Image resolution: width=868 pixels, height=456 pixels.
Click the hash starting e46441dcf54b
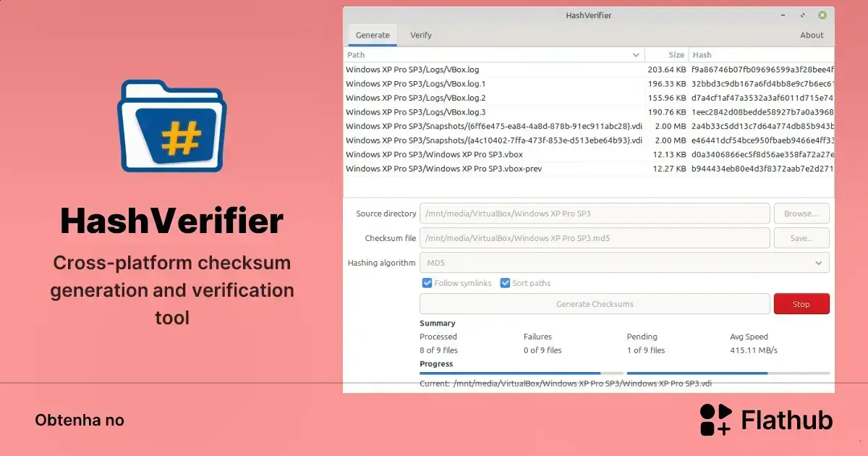click(x=762, y=140)
